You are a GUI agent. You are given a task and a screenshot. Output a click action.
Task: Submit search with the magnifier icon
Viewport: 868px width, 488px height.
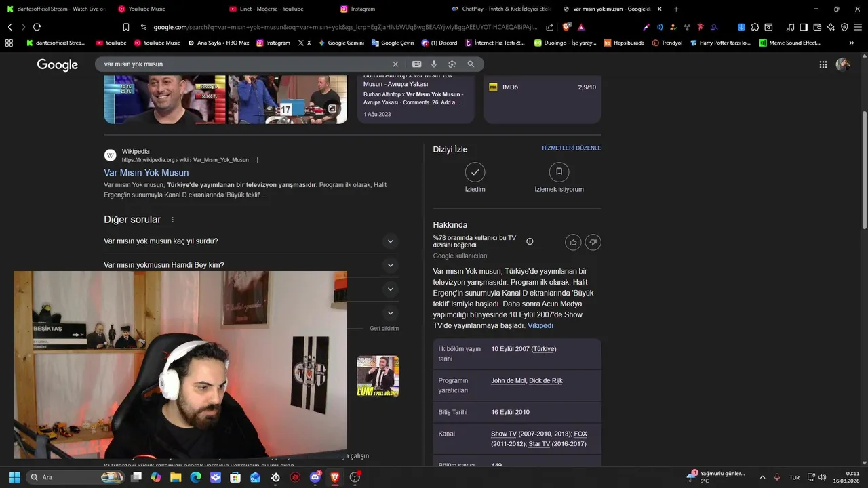click(x=471, y=64)
